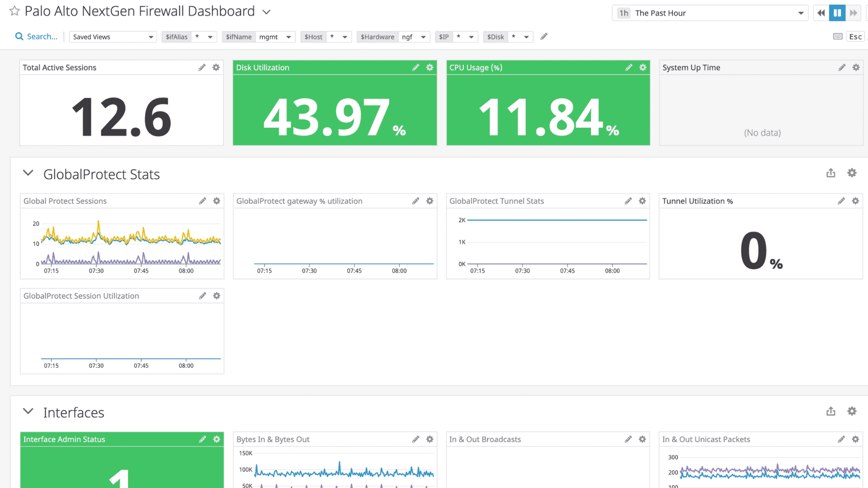This screenshot has width=868, height=488.
Task: Open settings gear of System Up Time widget
Action: [x=856, y=67]
